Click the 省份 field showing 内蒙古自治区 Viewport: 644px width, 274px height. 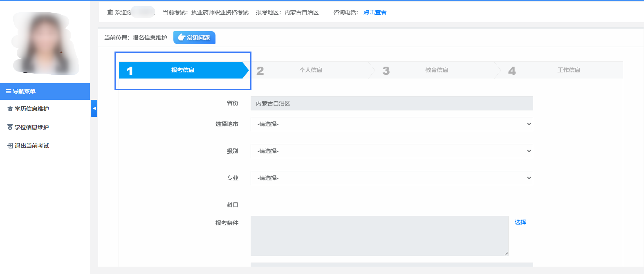(x=391, y=103)
